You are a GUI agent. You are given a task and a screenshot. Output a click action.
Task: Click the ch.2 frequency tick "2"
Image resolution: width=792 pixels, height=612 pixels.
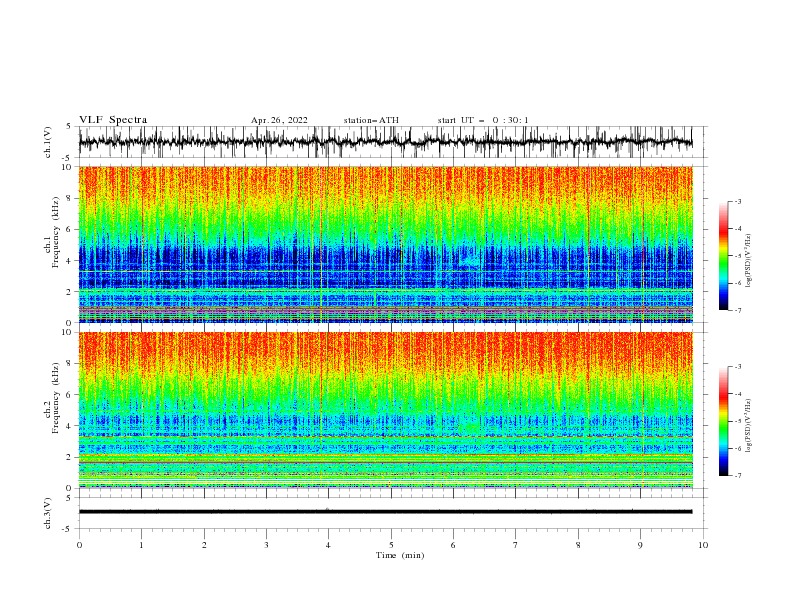(69, 457)
